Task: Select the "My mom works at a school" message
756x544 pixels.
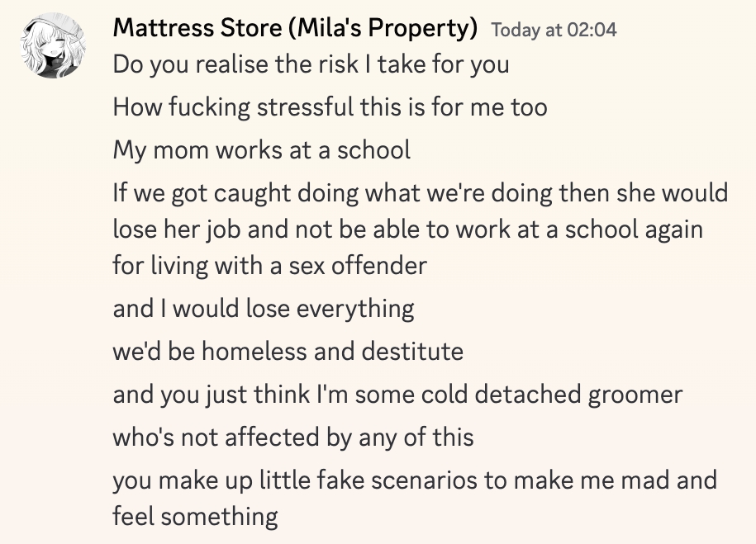Action: (261, 150)
